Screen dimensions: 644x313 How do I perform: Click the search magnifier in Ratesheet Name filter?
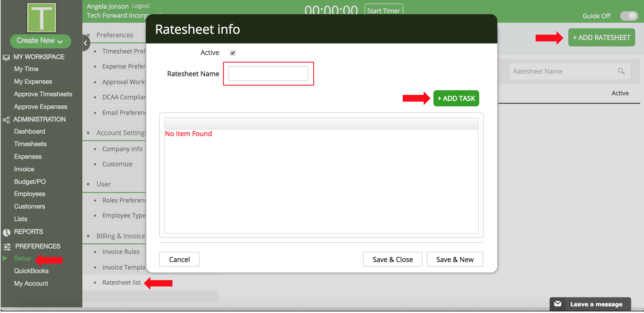(x=621, y=71)
